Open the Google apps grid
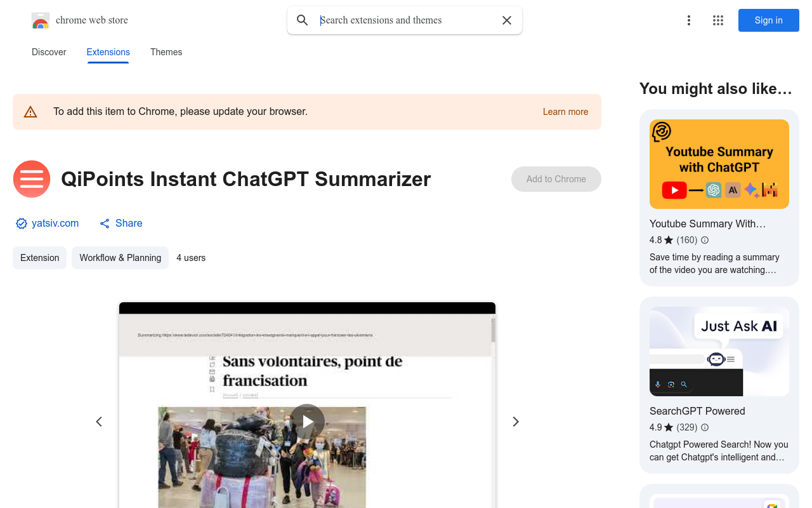This screenshot has height=508, width=812. click(718, 20)
